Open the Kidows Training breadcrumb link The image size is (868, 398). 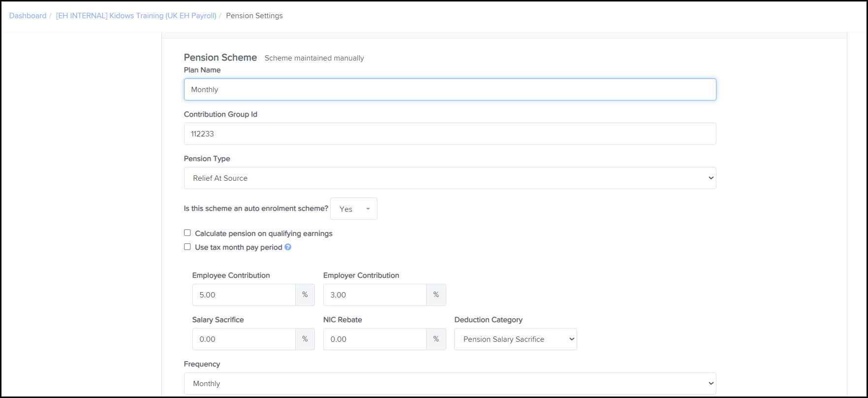coord(136,16)
